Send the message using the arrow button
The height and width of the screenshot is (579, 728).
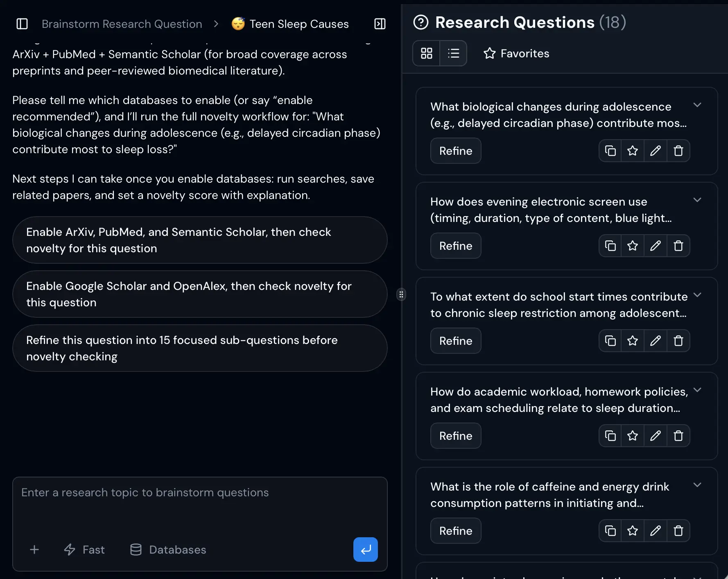click(365, 550)
